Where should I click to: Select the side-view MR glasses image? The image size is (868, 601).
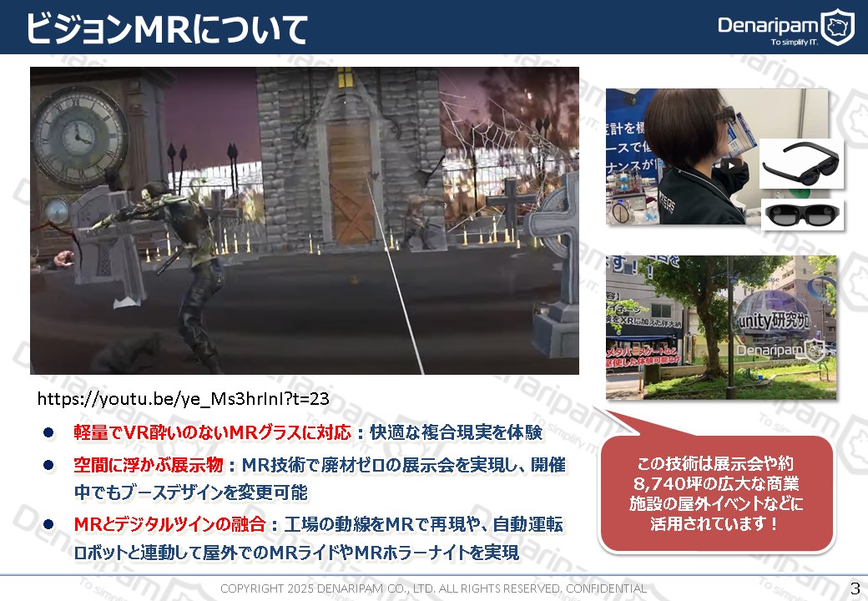click(x=801, y=164)
